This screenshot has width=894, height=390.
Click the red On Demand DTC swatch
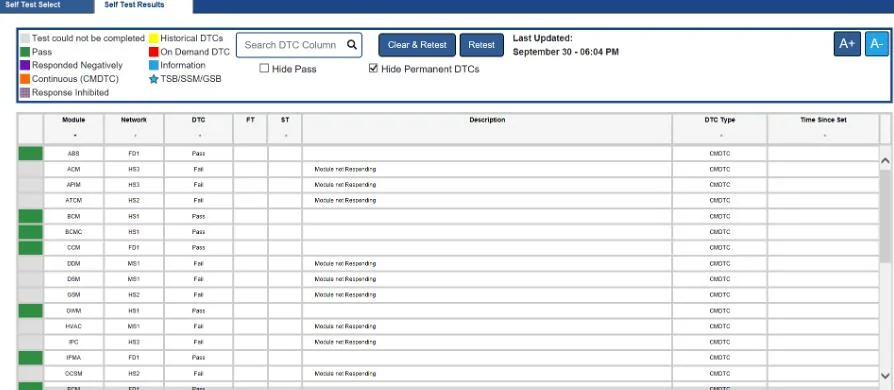tap(153, 52)
